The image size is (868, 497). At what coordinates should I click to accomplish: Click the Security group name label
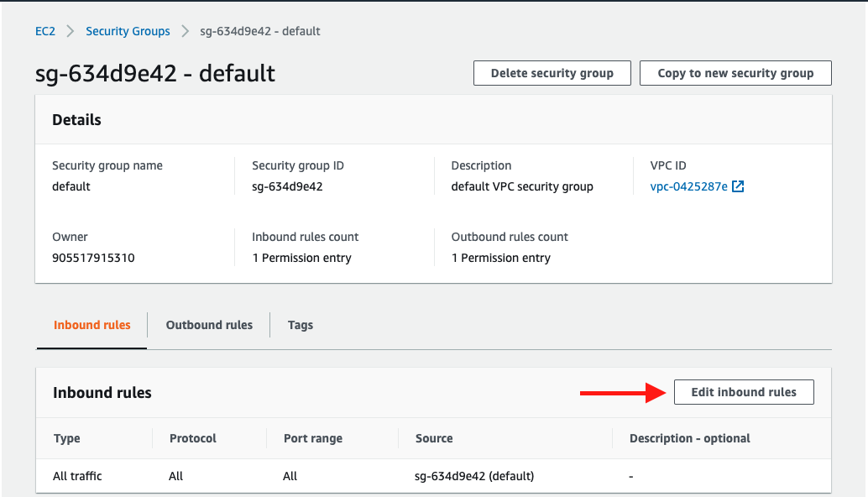(x=107, y=165)
